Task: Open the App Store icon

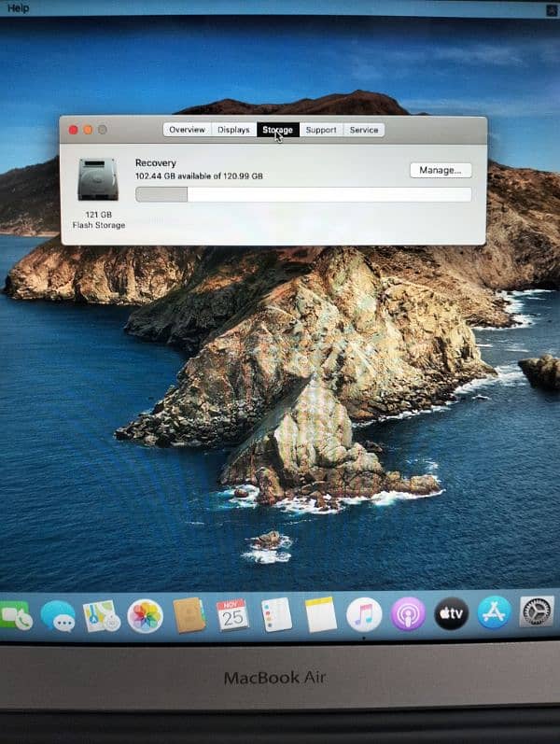Action: click(x=495, y=612)
